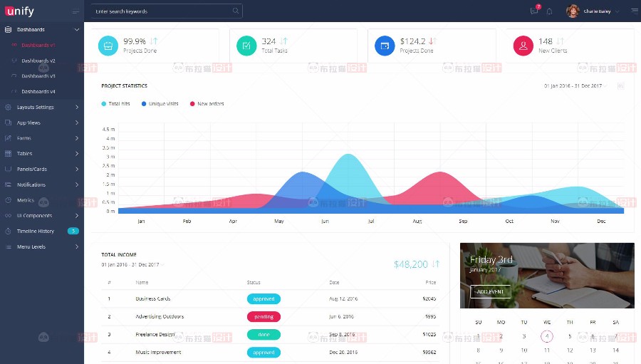Click the red New Clients user icon
641x364 pixels.
point(523,46)
